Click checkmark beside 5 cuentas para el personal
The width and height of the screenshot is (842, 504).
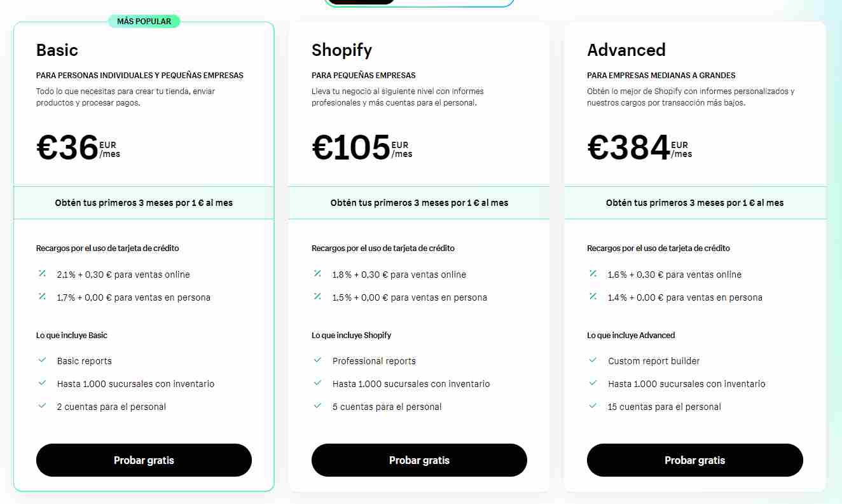[317, 406]
